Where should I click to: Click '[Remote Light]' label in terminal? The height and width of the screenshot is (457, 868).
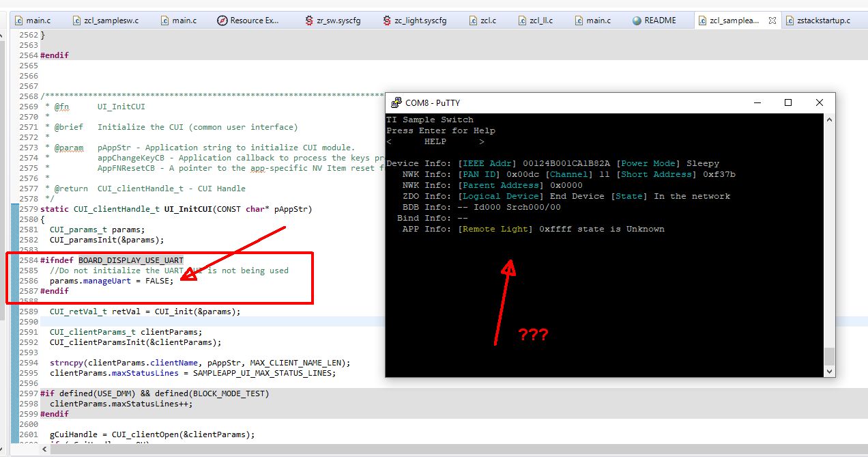(495, 229)
